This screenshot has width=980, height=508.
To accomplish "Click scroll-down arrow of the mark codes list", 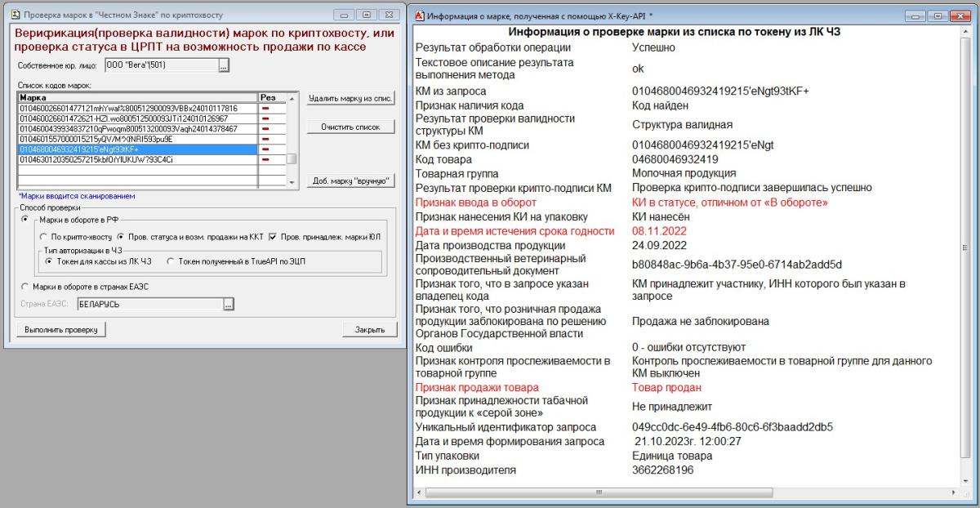I will point(293,181).
